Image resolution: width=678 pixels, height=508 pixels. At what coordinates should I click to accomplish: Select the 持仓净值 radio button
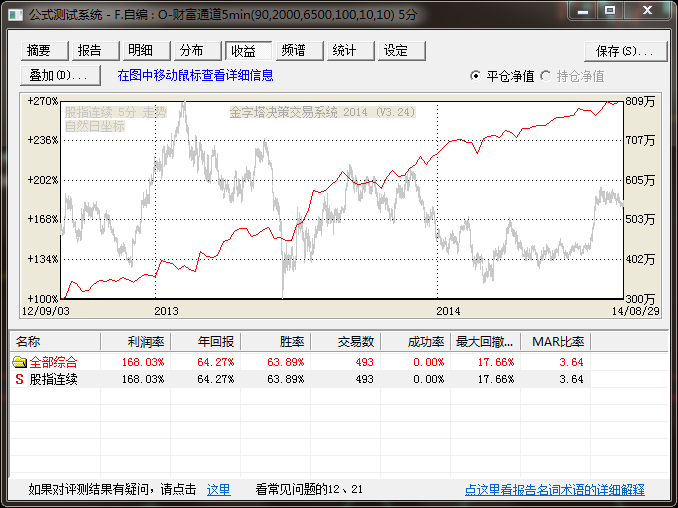(x=546, y=76)
